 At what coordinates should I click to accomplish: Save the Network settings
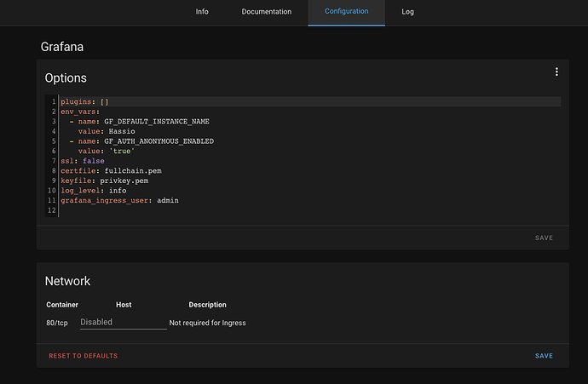(544, 356)
